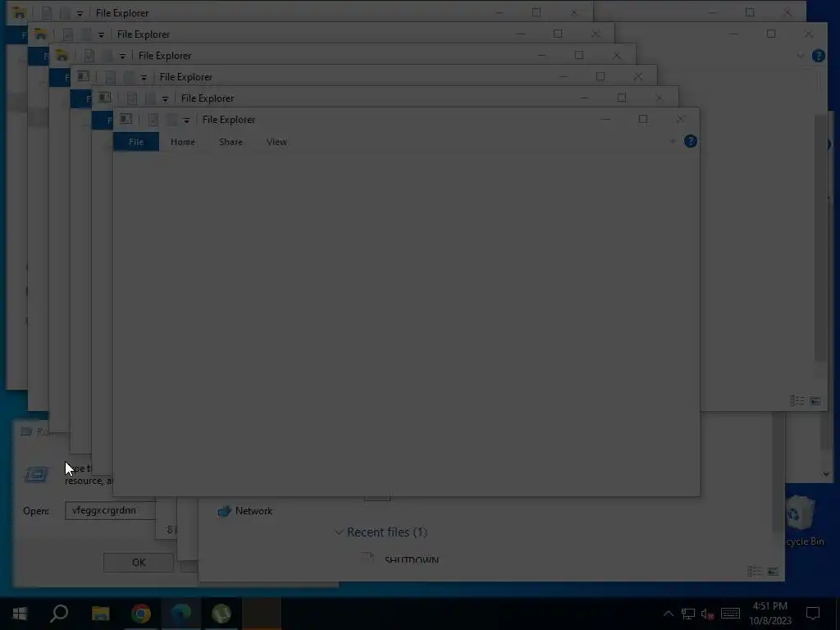The width and height of the screenshot is (840, 630).
Task: Click the Help icon in frontmost File Explorer
Action: (x=691, y=141)
